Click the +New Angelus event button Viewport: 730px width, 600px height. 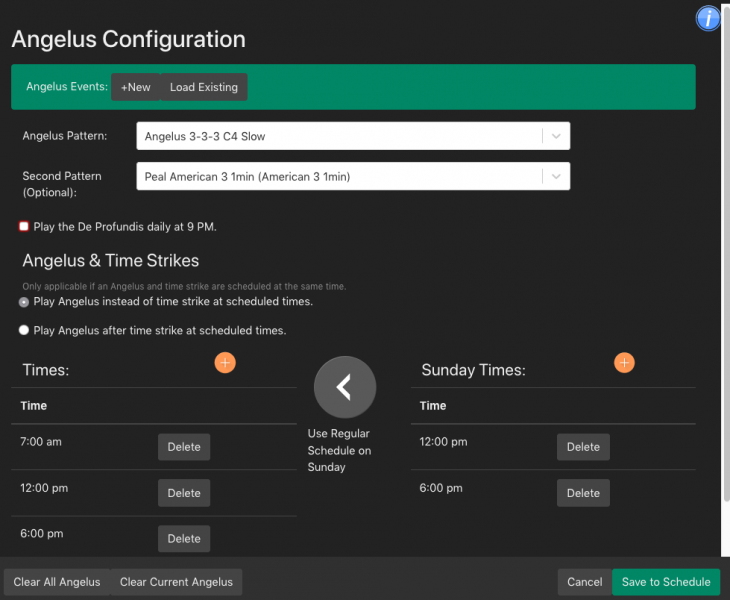pos(135,87)
